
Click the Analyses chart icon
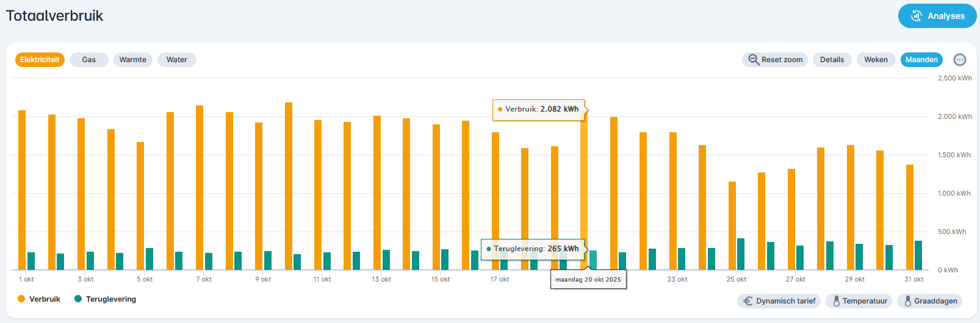[916, 16]
